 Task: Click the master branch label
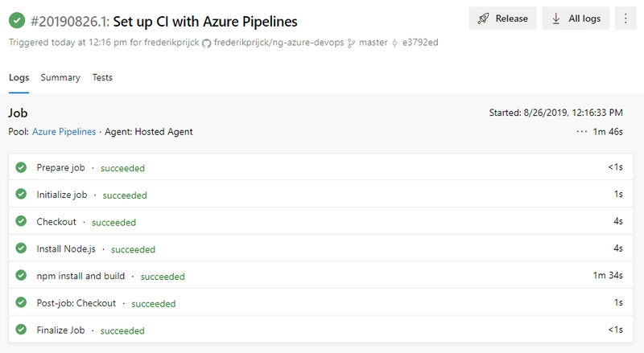tap(372, 42)
